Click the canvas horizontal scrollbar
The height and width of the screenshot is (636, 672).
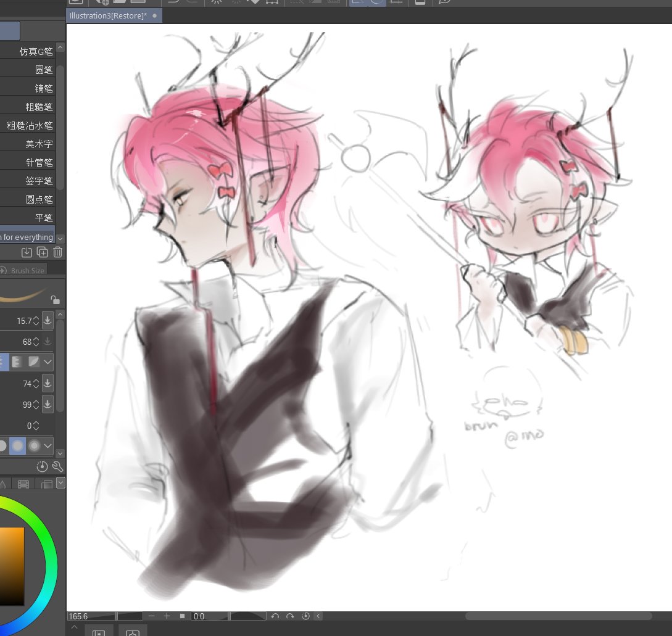pyautogui.click(x=558, y=616)
